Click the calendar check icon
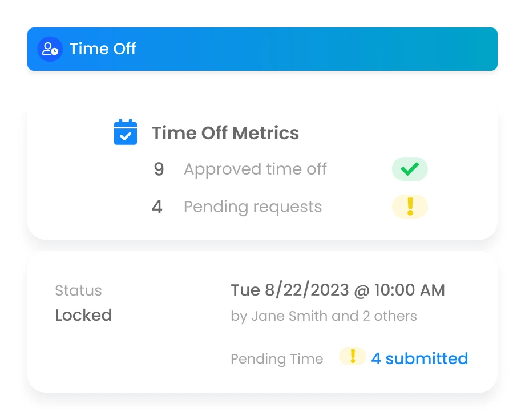 (126, 132)
